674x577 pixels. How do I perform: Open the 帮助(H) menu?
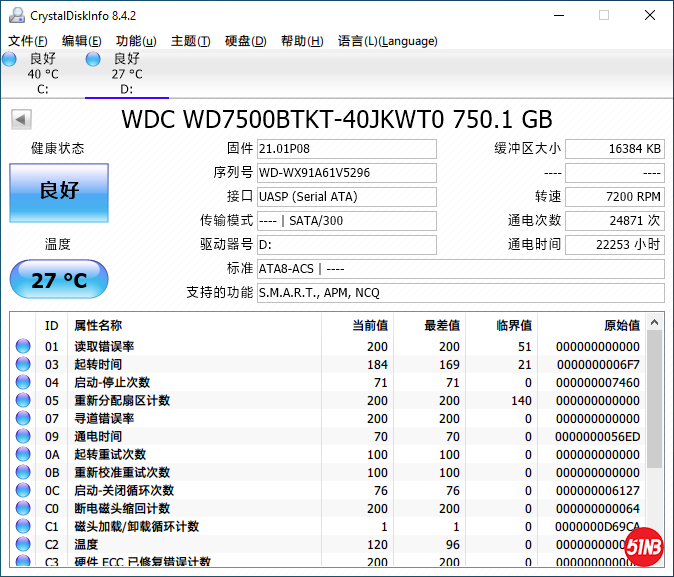coord(302,41)
